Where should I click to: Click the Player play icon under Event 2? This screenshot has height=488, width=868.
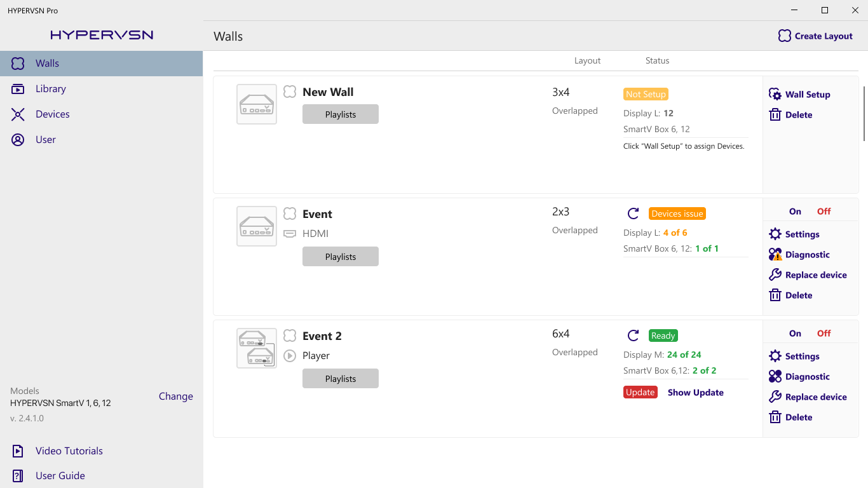(x=290, y=356)
